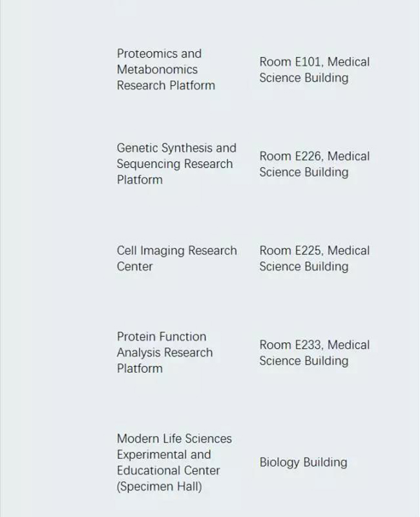This screenshot has width=420, height=517.
Task: Click the Genetic Synthesis and Sequencing Research Platform entry
Action: pyautogui.click(x=176, y=164)
